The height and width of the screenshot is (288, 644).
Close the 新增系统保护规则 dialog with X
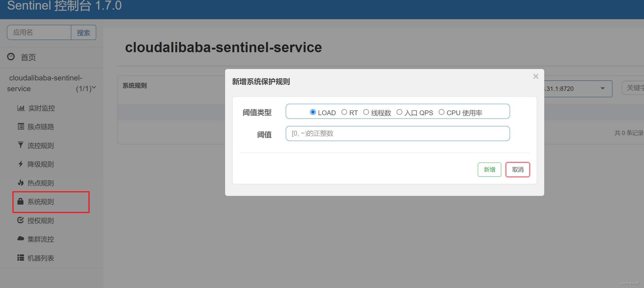point(536,76)
